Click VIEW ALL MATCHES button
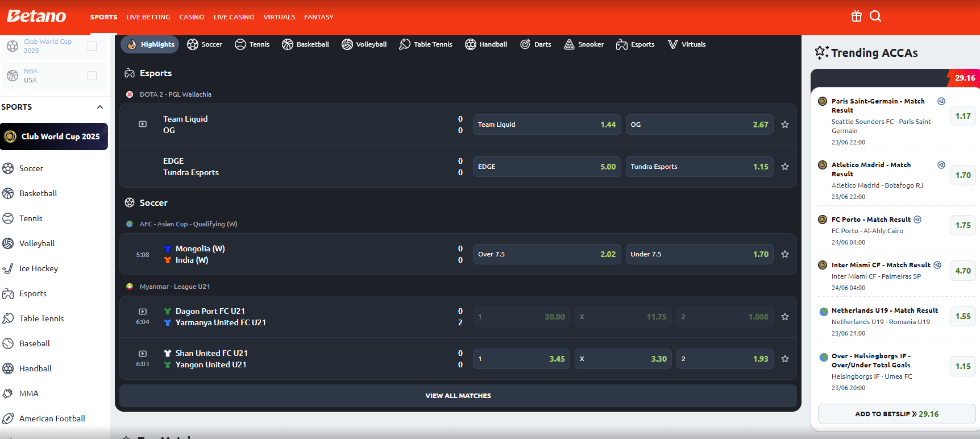The height and width of the screenshot is (439, 980). [x=458, y=396]
